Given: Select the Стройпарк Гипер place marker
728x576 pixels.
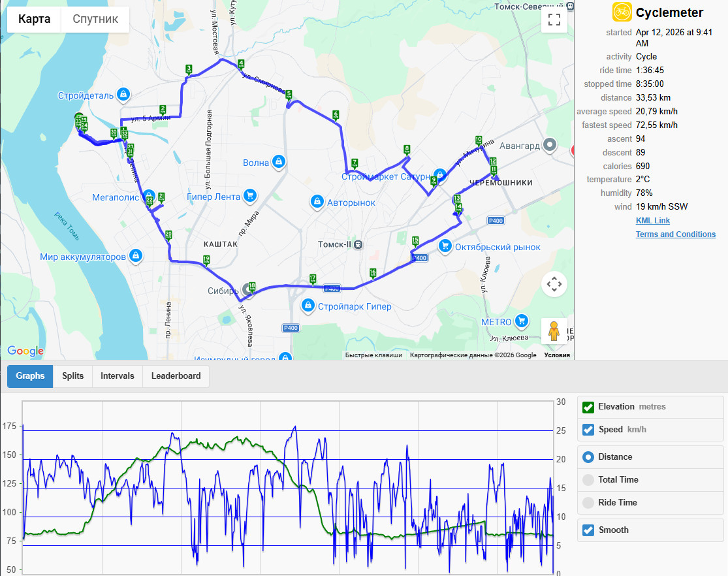Looking at the screenshot, I should (308, 306).
